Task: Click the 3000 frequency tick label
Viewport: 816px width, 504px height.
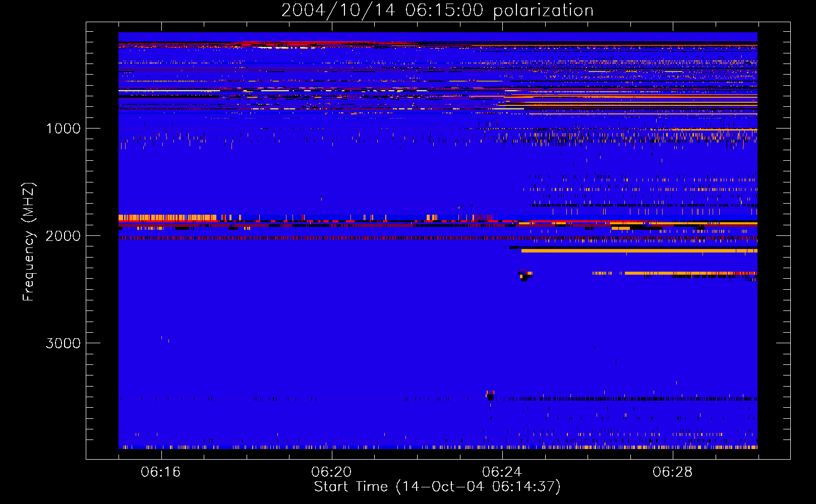Action: coord(63,343)
